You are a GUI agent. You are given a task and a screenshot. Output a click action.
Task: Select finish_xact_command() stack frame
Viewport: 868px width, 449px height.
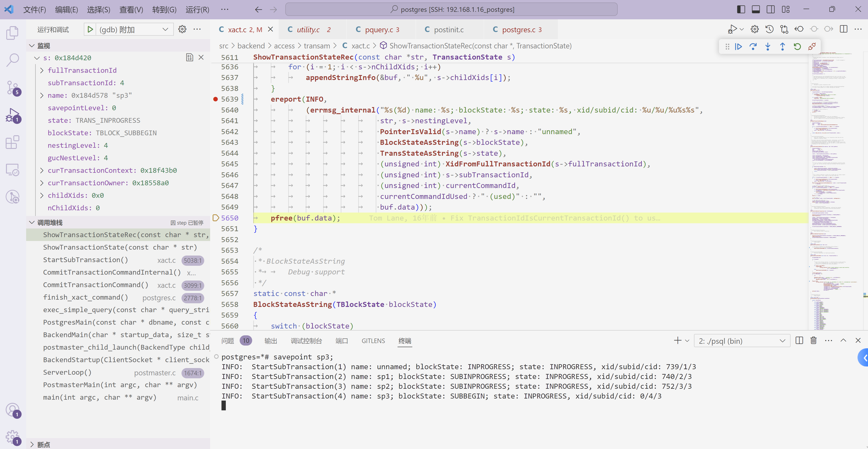pyautogui.click(x=118, y=298)
